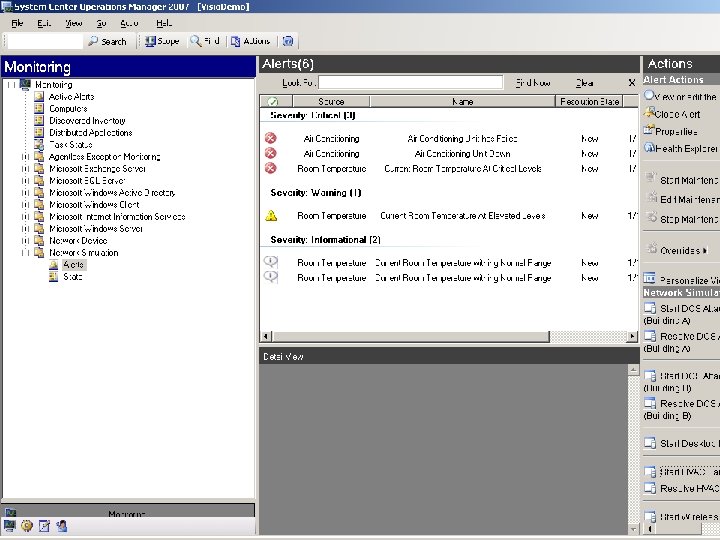Open the Help menu
This screenshot has height=540, width=720.
point(164,23)
